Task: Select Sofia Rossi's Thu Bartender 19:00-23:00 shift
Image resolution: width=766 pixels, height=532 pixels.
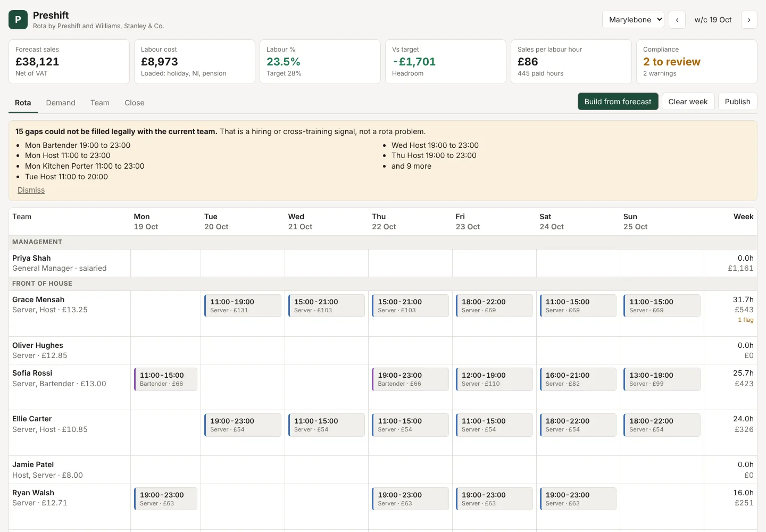Action: coord(410,379)
